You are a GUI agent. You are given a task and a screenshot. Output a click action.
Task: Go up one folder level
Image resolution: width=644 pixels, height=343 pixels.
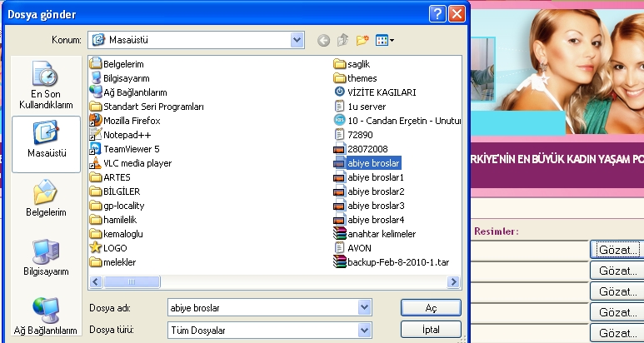[x=342, y=39]
